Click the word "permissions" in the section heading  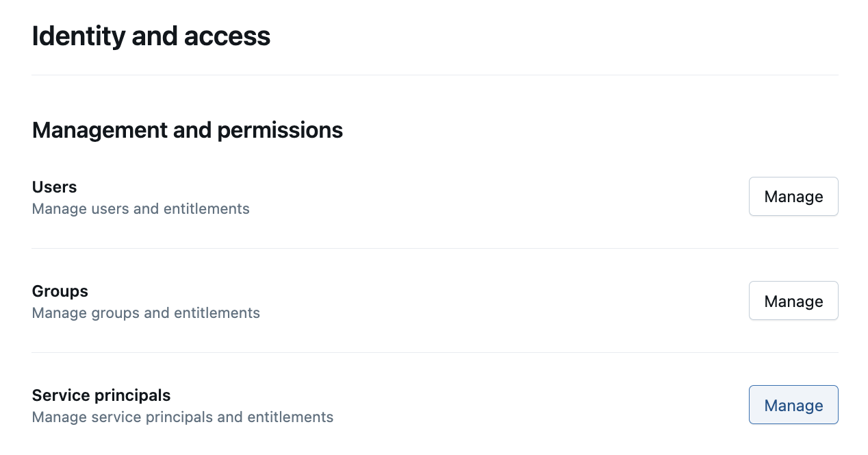[279, 130]
